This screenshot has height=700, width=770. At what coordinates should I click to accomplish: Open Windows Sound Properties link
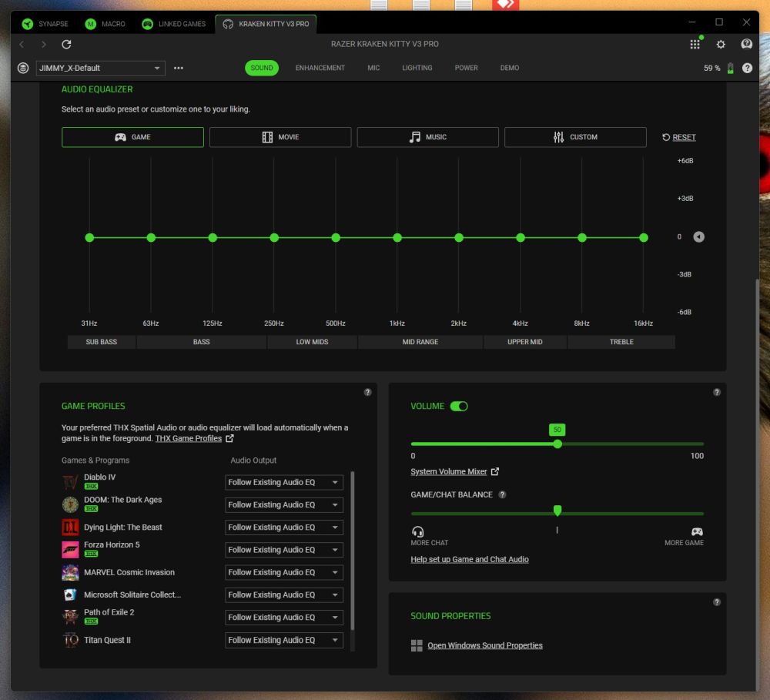pos(484,645)
